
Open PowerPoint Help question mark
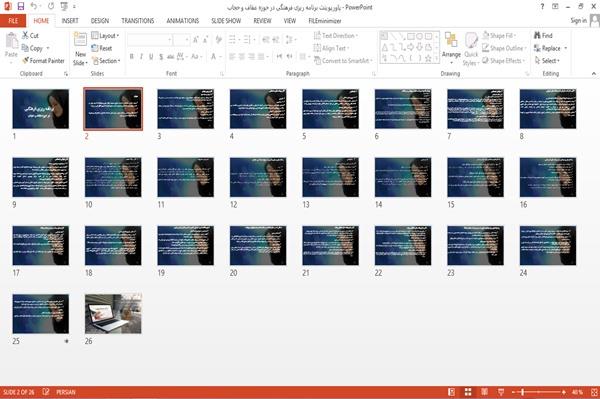[x=542, y=7]
